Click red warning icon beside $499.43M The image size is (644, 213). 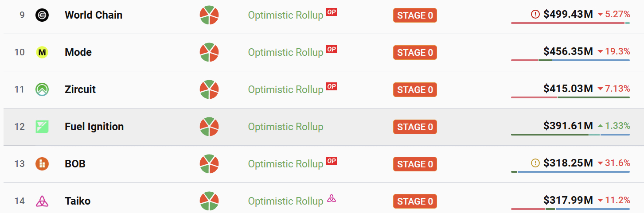535,15
